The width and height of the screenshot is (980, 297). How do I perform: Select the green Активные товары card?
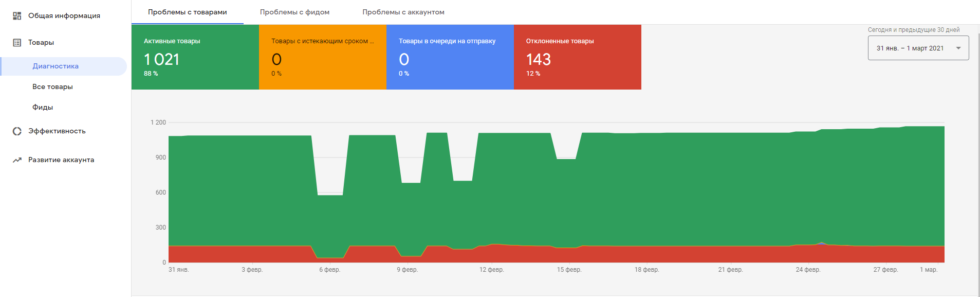pyautogui.click(x=195, y=57)
